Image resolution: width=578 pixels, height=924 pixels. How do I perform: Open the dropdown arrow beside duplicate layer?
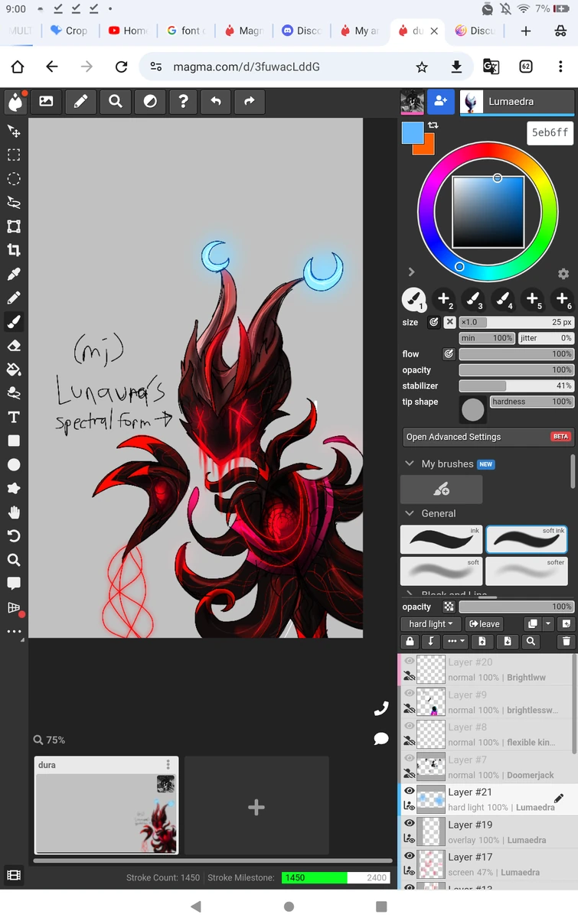pyautogui.click(x=548, y=624)
